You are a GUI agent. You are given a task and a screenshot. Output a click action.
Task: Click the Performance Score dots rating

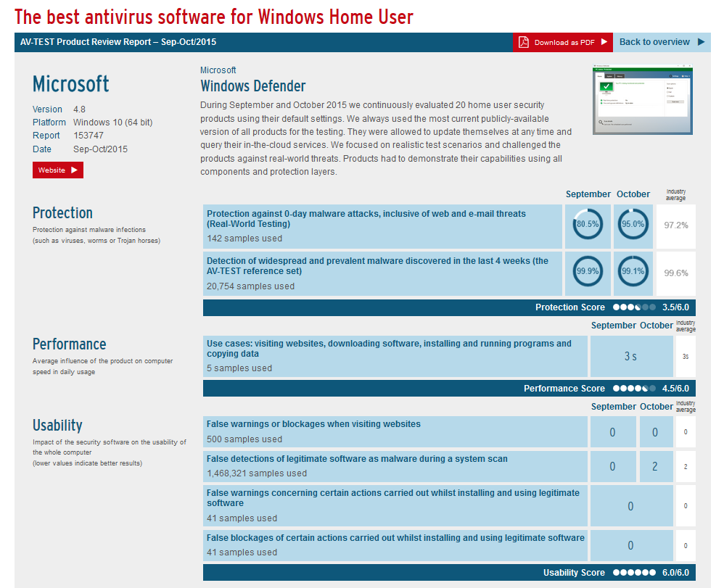pyautogui.click(x=634, y=388)
